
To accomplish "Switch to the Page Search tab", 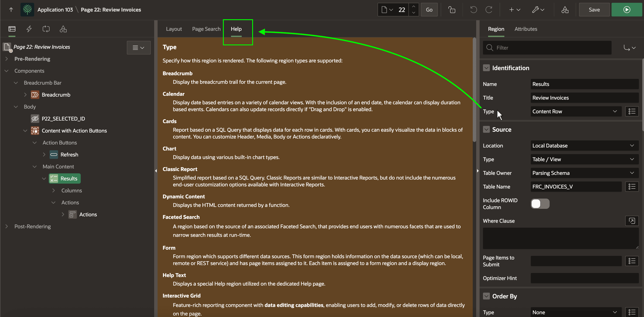I will (206, 29).
